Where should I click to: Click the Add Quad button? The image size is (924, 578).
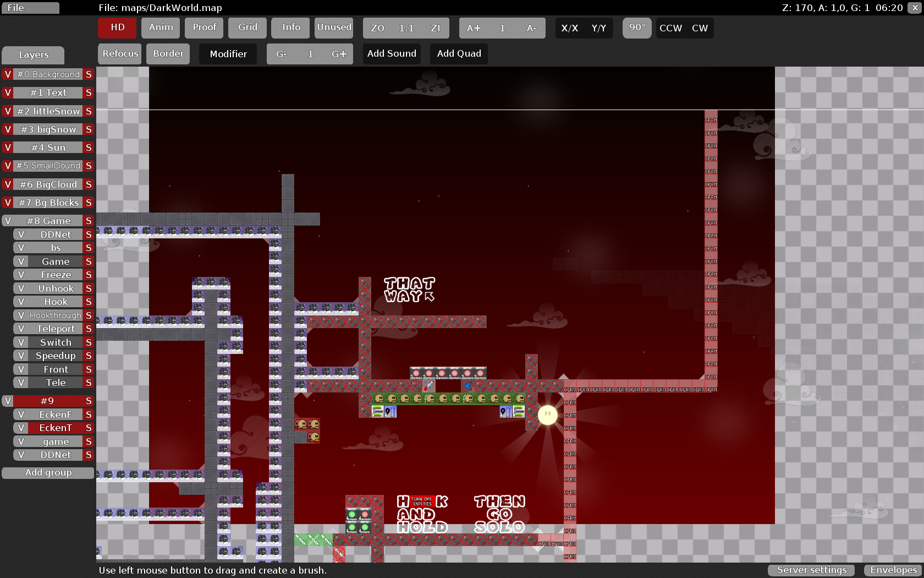tap(459, 54)
